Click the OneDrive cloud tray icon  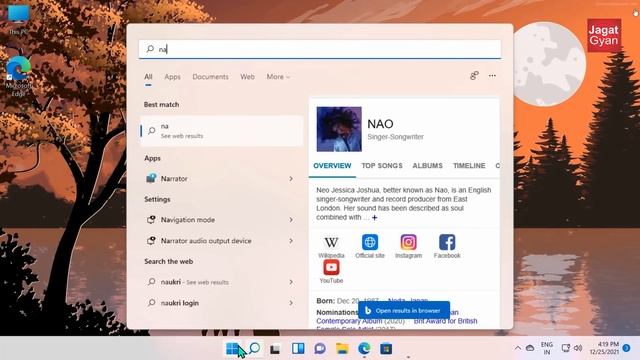tap(530, 348)
